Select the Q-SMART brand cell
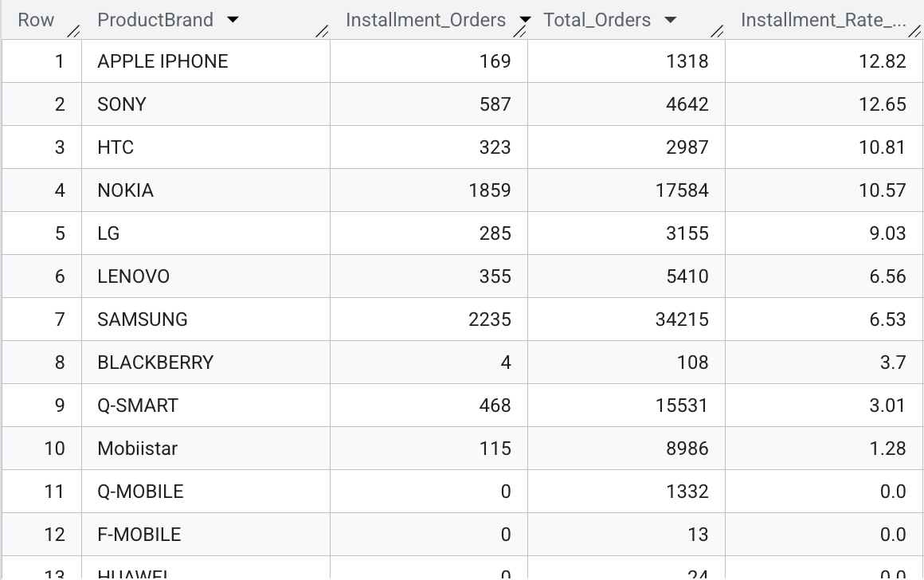 [206, 406]
